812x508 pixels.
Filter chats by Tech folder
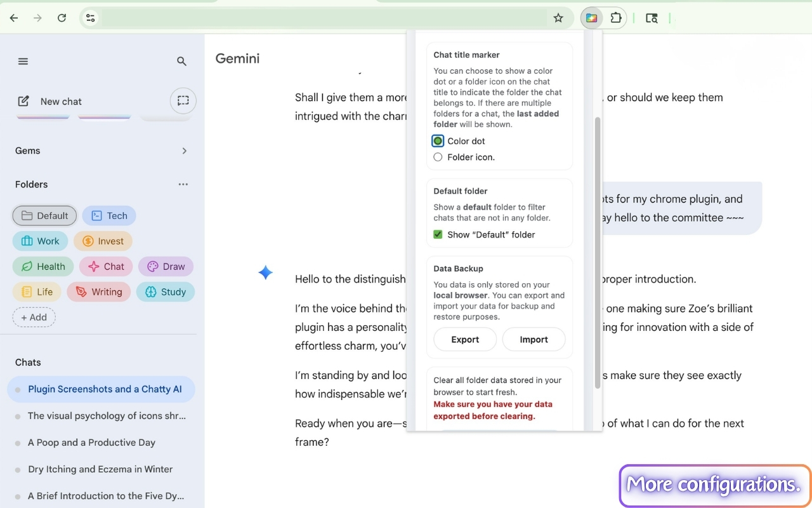[x=109, y=216]
